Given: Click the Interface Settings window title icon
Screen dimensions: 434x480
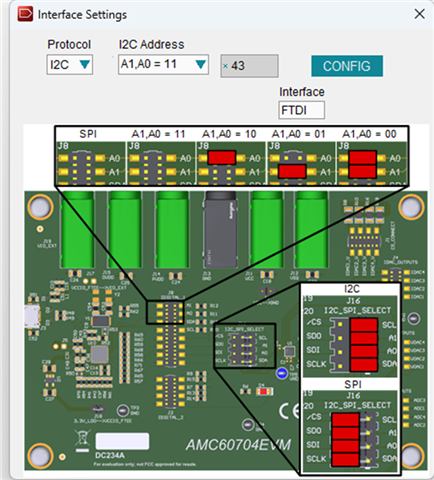Looking at the screenshot, I should click(x=25, y=14).
